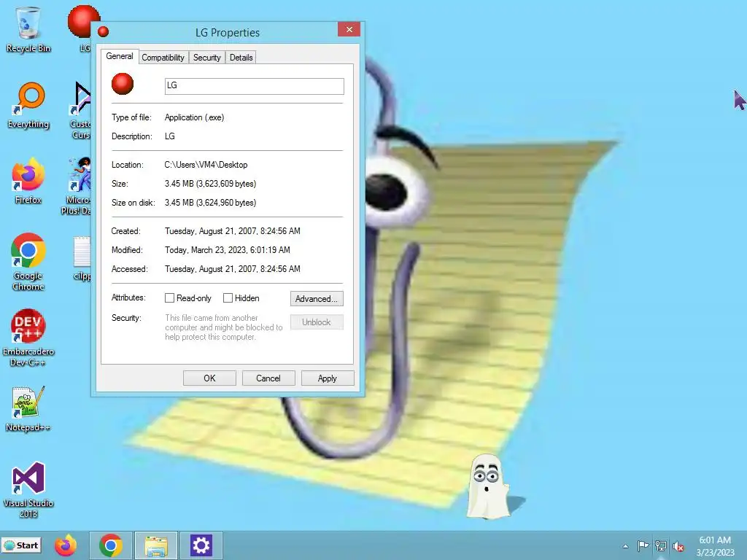Click the Created date value

pyautogui.click(x=233, y=231)
